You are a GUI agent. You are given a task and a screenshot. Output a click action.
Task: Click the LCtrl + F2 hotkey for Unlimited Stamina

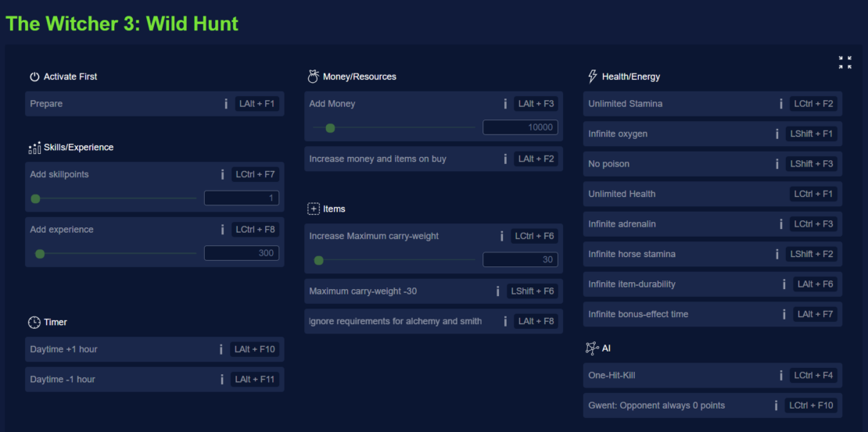tap(814, 104)
